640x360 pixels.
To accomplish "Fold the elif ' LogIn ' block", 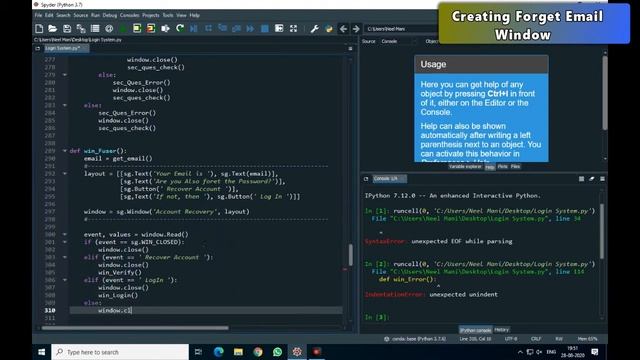I will (x=64, y=280).
